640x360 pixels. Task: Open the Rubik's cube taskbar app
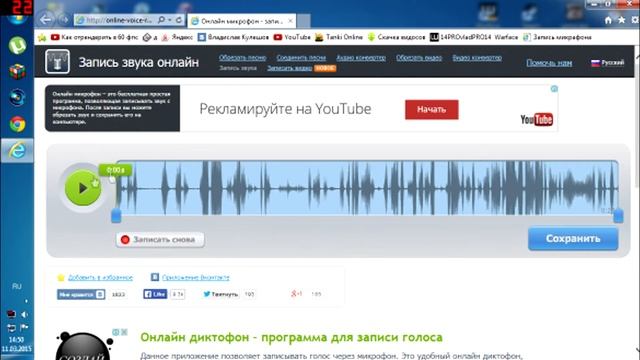coord(17,71)
